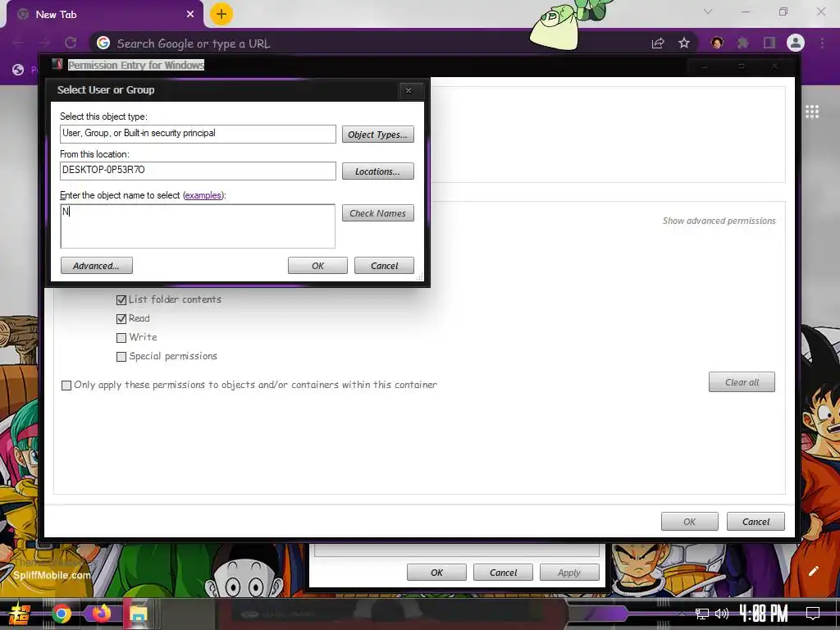Confirm Select User or Group with OK

pyautogui.click(x=317, y=266)
